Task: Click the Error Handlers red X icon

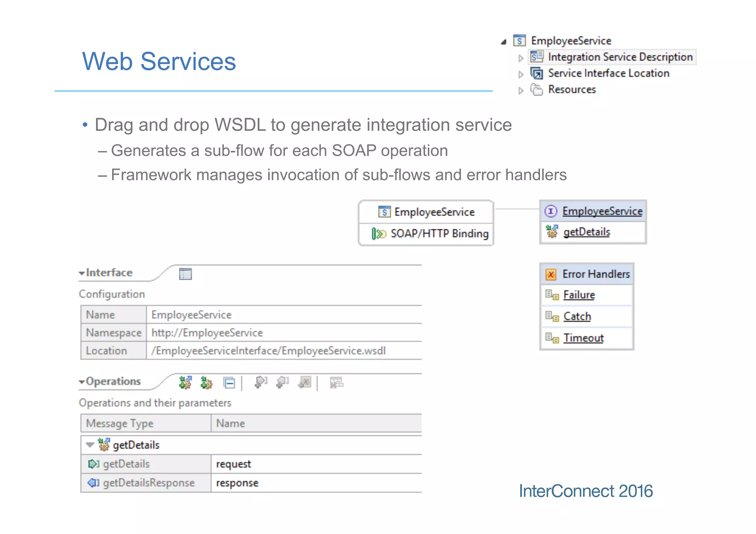Action: point(551,274)
